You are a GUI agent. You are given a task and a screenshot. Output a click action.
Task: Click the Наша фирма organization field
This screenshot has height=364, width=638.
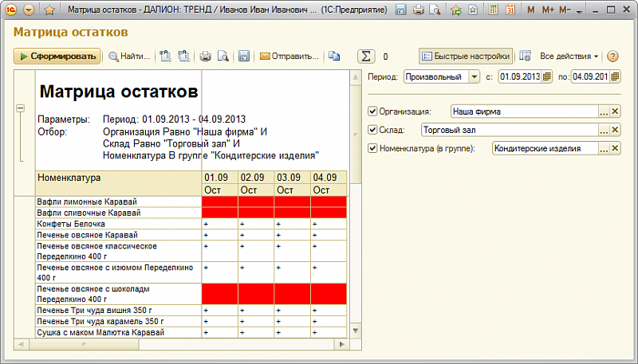523,112
